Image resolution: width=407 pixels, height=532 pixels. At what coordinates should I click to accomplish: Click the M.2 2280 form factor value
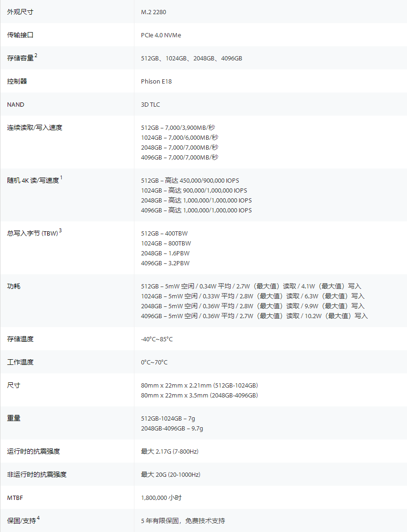pyautogui.click(x=153, y=12)
